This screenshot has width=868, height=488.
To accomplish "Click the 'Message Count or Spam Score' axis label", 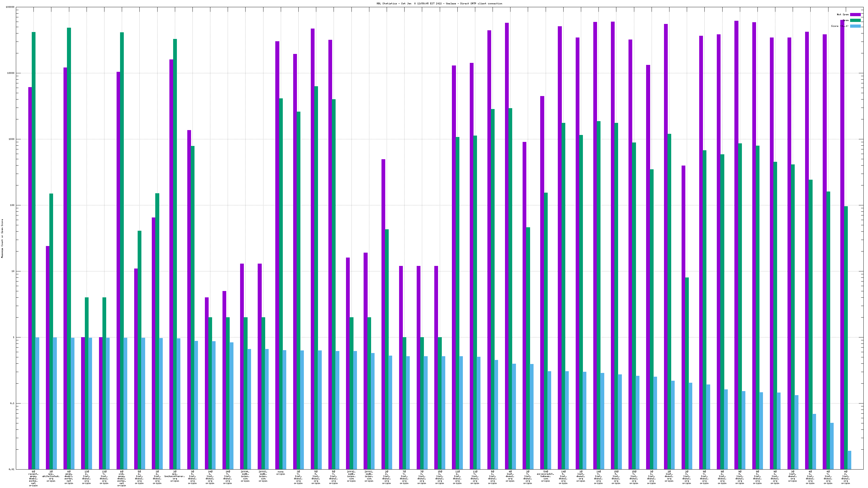I will tap(2, 238).
